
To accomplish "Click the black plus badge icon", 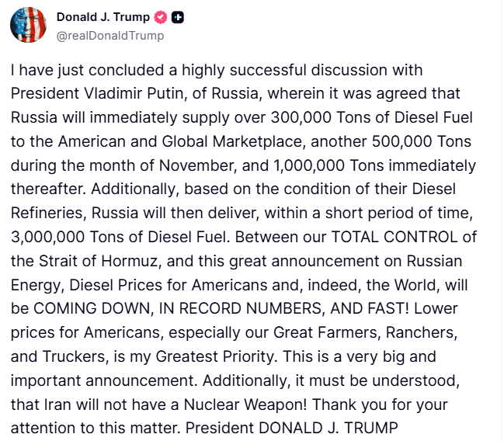I will coord(177,17).
